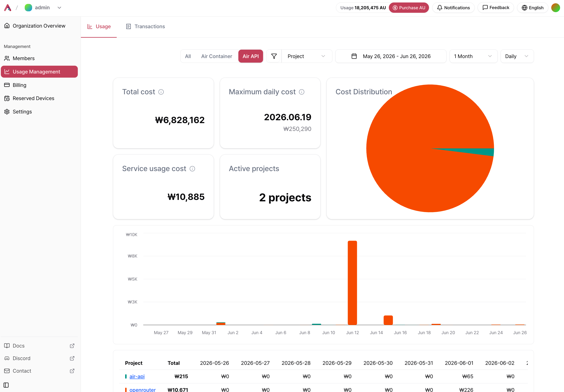Click the teal swatch next to air-api
Image resolution: width=564 pixels, height=392 pixels.
pyautogui.click(x=126, y=376)
